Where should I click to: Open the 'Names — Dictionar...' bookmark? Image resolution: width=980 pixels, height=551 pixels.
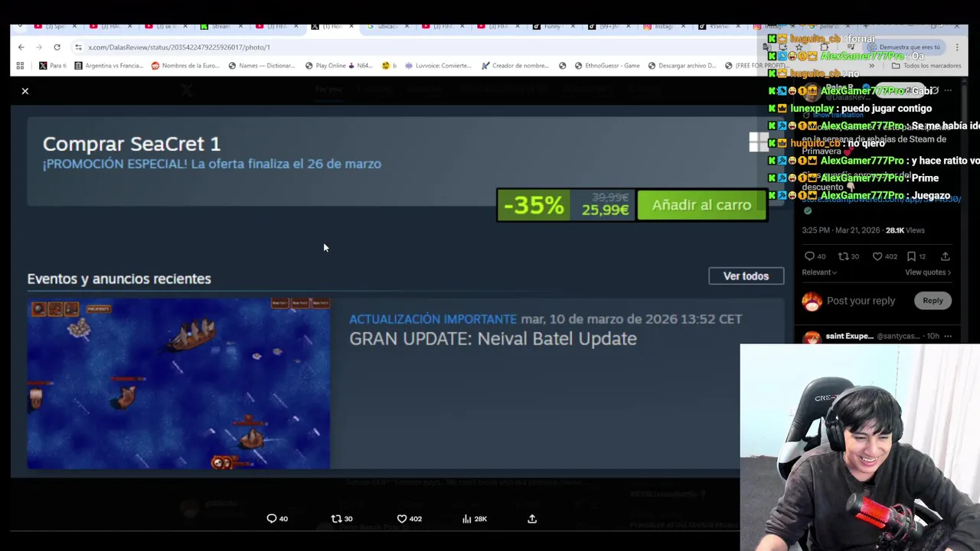(261, 66)
